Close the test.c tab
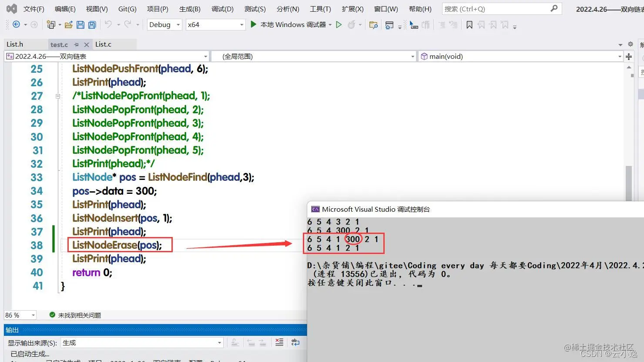This screenshot has width=644, height=362. [87, 44]
